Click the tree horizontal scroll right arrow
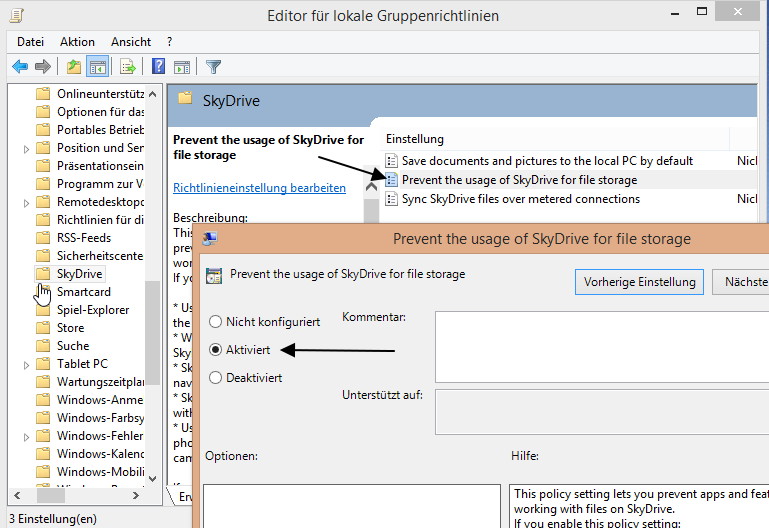 [x=136, y=496]
